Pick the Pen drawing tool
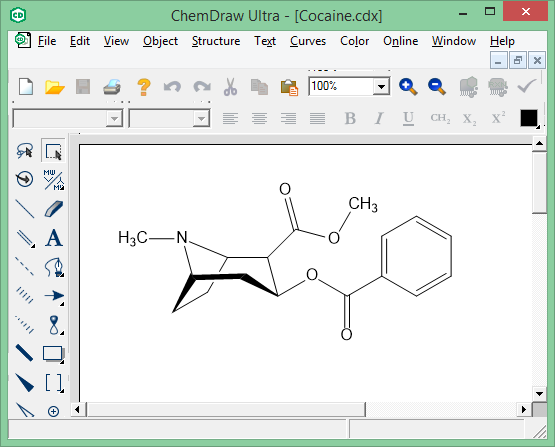Viewport: 555px width, 447px height. point(53,267)
